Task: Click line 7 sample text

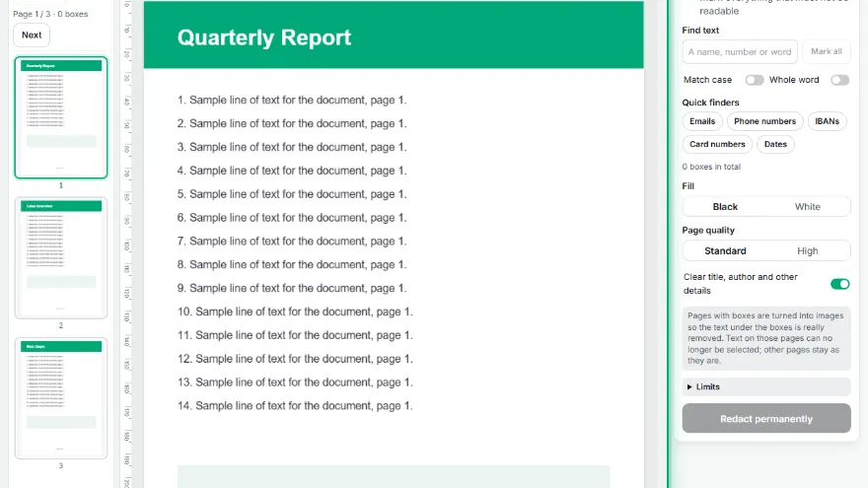Action: pyautogui.click(x=292, y=242)
